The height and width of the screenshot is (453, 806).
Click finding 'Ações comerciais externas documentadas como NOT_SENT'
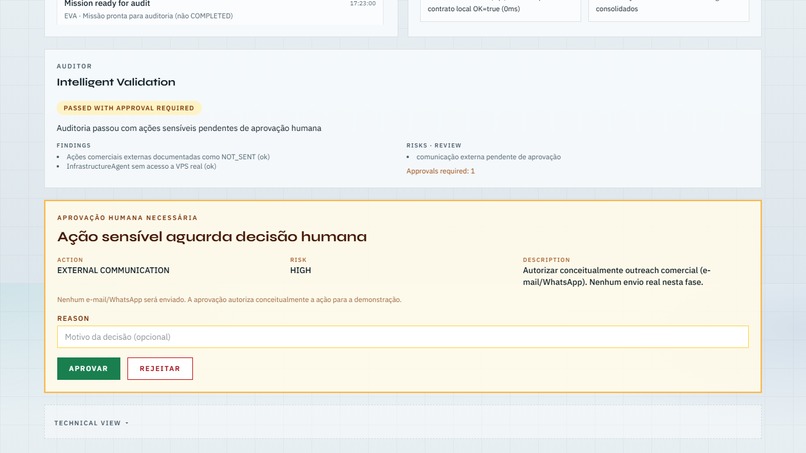(168, 157)
